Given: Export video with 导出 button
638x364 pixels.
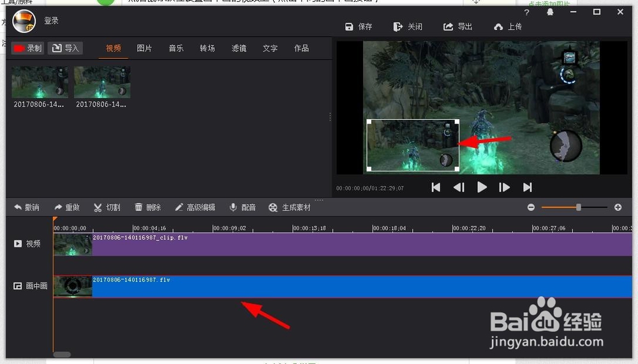Looking at the screenshot, I should tap(457, 27).
